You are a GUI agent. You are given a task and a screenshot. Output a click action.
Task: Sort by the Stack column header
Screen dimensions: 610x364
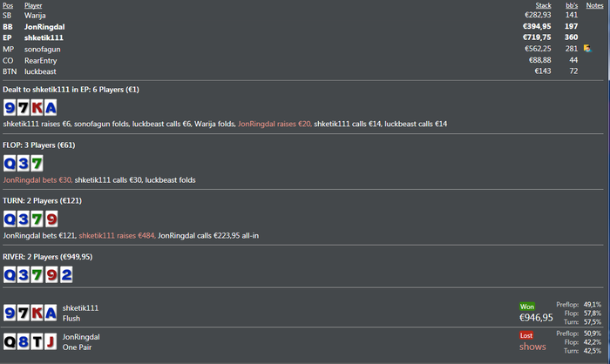[543, 5]
